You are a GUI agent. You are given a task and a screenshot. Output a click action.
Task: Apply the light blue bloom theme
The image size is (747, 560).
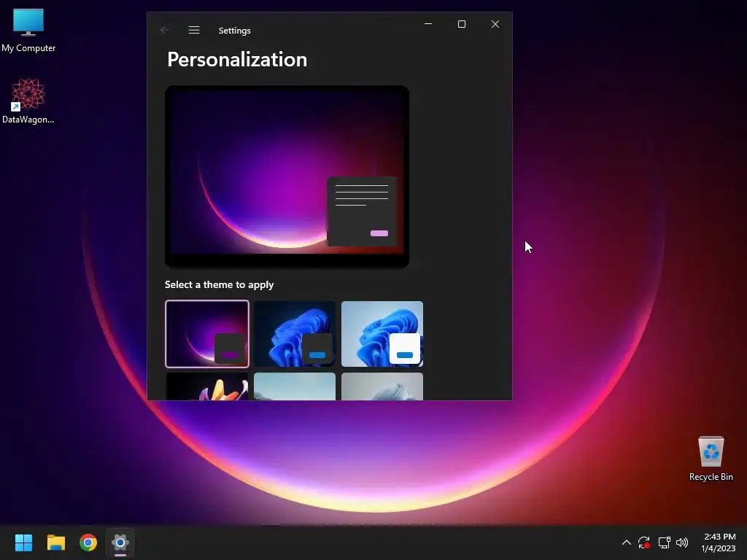point(382,334)
